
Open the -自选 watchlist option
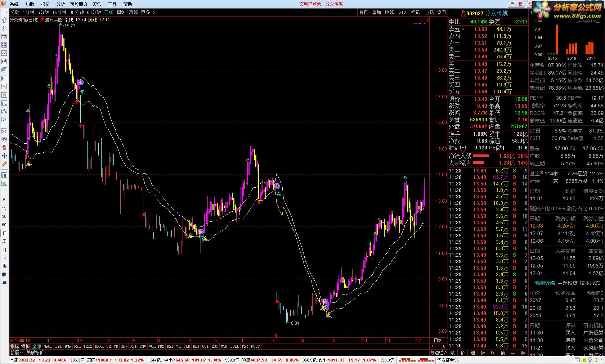click(x=429, y=12)
